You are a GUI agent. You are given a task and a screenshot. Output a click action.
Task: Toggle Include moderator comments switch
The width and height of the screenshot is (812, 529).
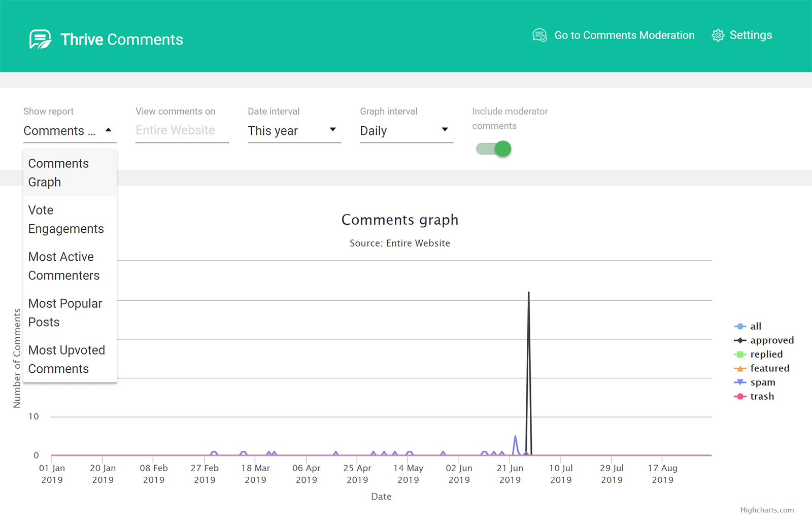point(494,149)
